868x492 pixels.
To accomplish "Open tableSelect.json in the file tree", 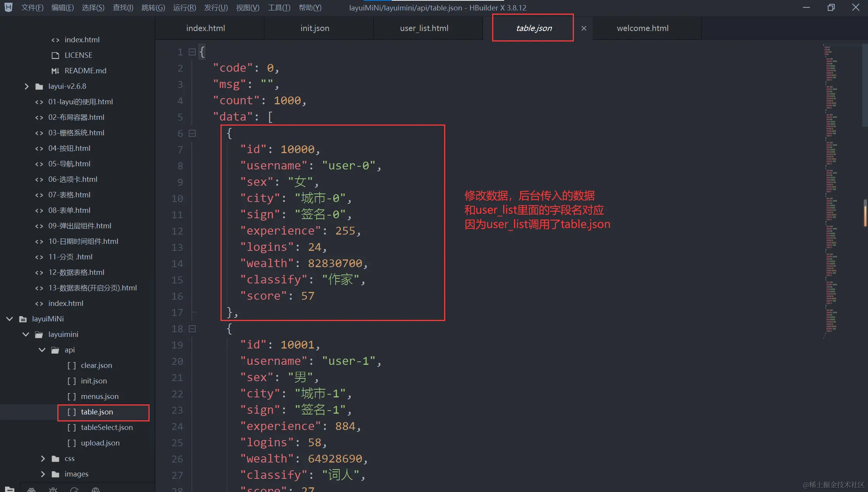I will 107,428.
